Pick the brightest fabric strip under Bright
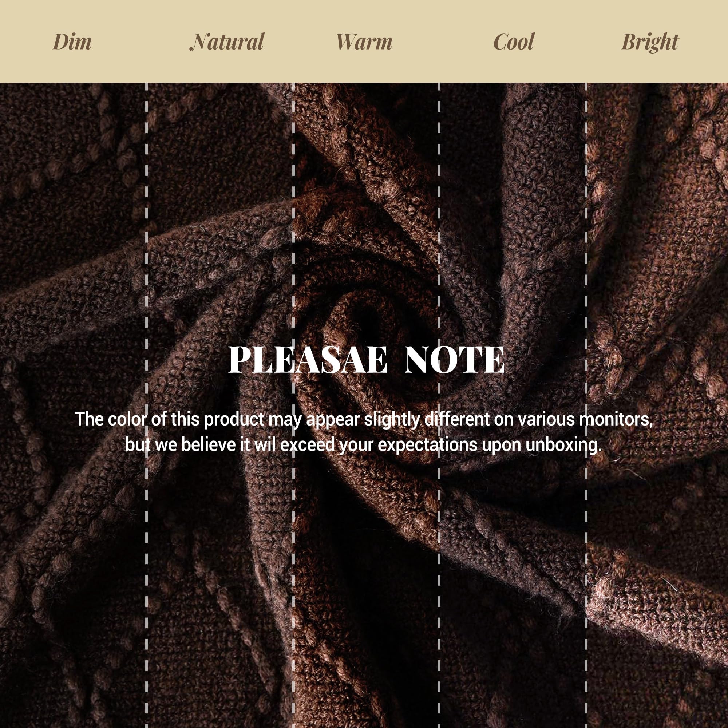Screen dimensions: 728x728 [x=657, y=405]
